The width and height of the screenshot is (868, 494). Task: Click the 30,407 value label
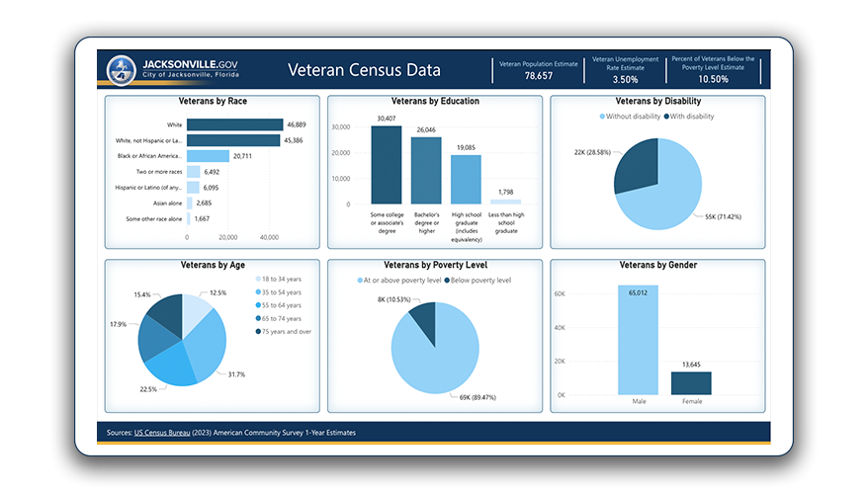pyautogui.click(x=387, y=119)
